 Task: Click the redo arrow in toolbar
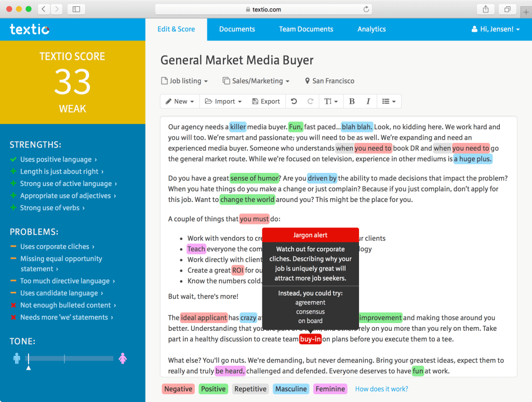310,101
